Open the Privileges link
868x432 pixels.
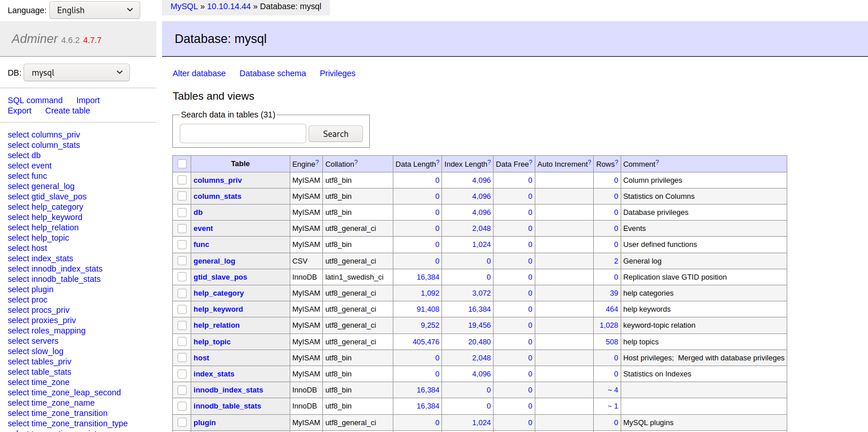(338, 73)
